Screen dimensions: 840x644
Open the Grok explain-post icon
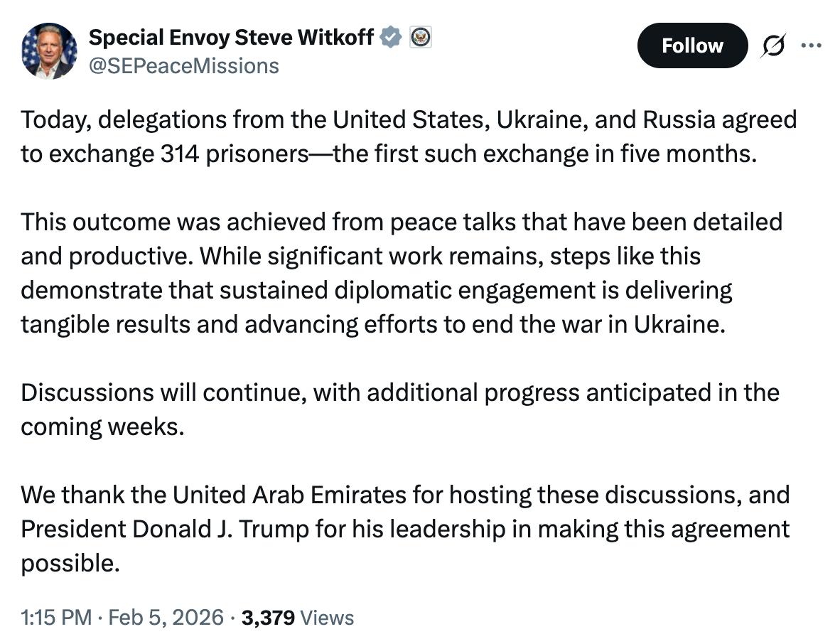[772, 46]
